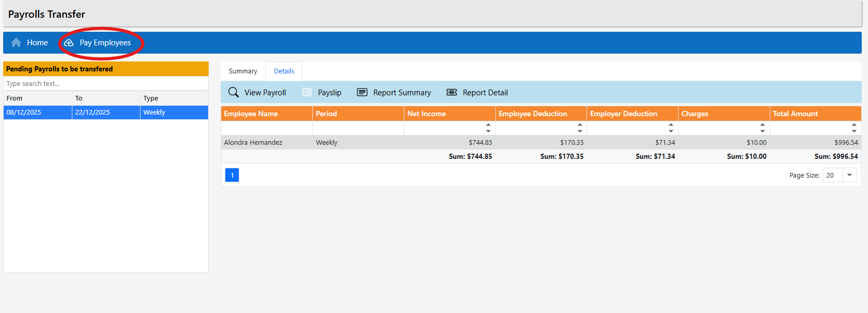Screen dimensions: 868x313
Task: Click Pending Payrolls to be transfered header
Action: point(106,69)
